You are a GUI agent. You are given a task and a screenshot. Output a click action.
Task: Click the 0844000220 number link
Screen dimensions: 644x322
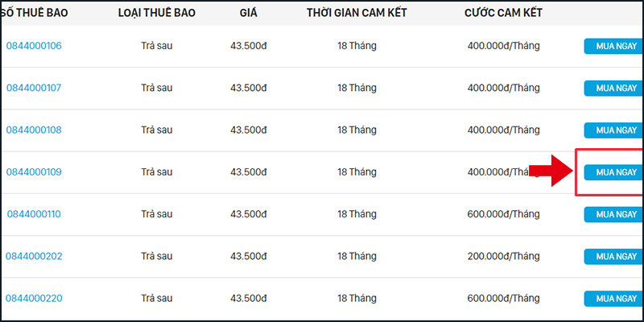point(34,298)
